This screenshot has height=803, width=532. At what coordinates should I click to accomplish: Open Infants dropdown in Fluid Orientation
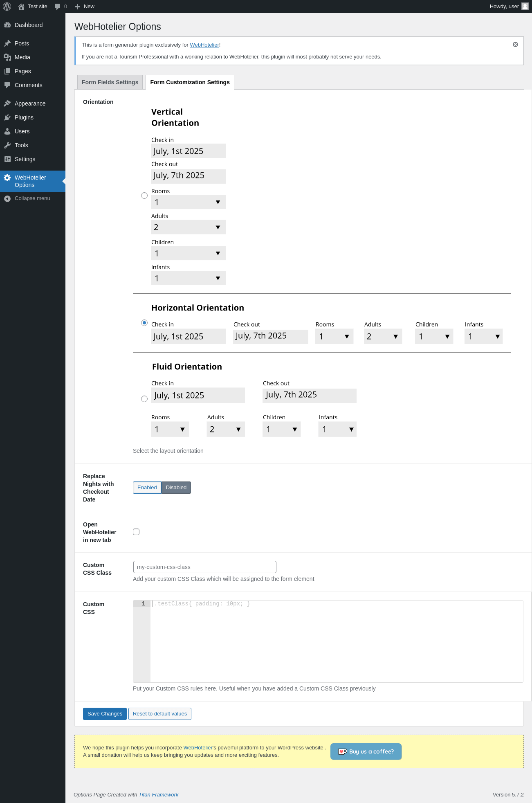tap(337, 429)
